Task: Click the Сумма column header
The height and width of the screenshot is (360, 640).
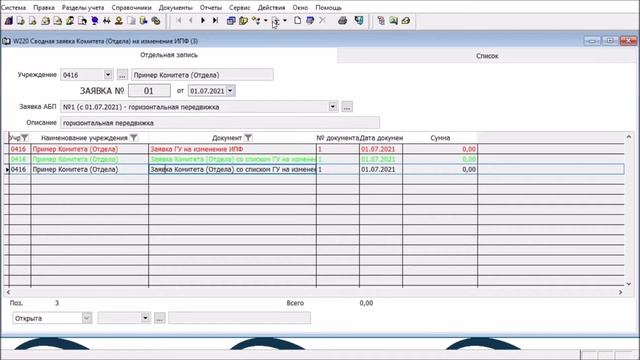Action: (440, 138)
